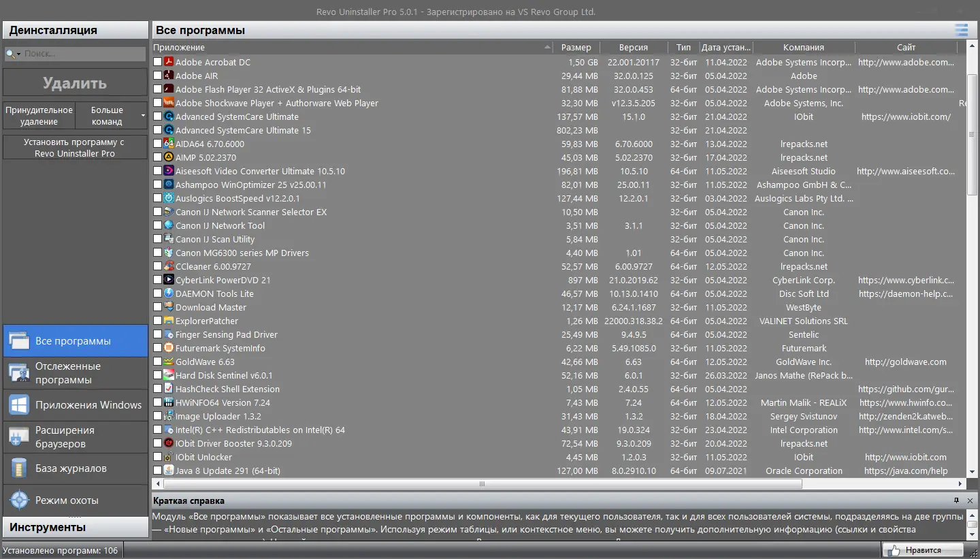Open Отслеженные программы in the sidebar
This screenshot has width=980, height=559.
pyautogui.click(x=76, y=373)
